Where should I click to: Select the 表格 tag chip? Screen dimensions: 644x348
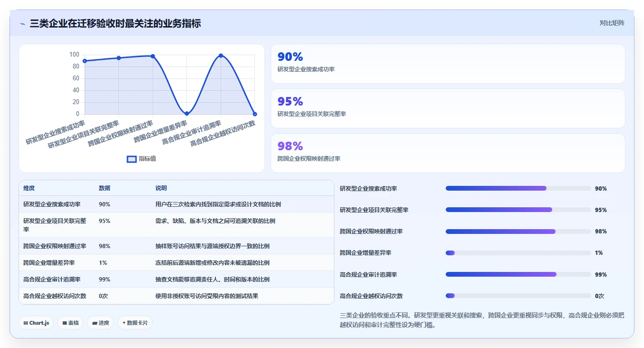coord(70,323)
